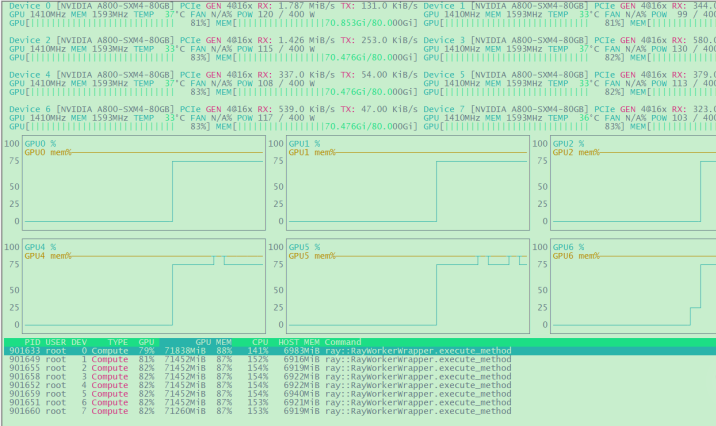This screenshot has height=426, width=716.
Task: Click the POW 108 / 400 W reading
Action: (x=276, y=83)
